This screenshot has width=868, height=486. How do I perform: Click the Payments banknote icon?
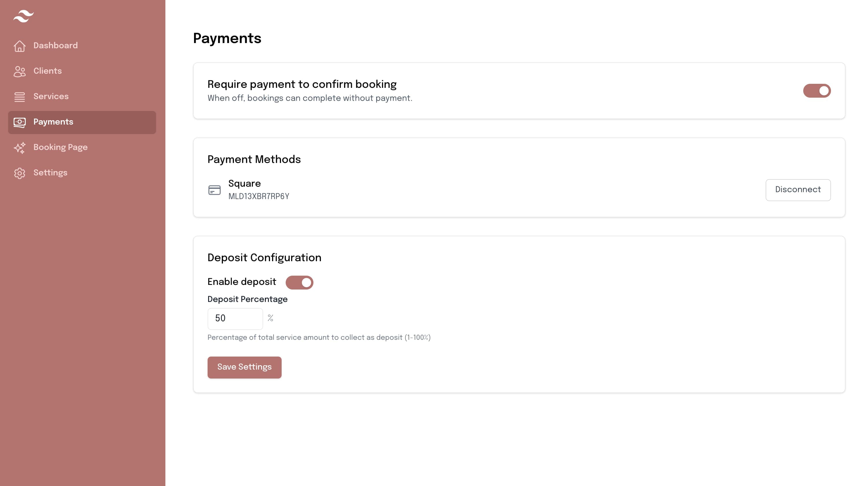[x=20, y=122]
